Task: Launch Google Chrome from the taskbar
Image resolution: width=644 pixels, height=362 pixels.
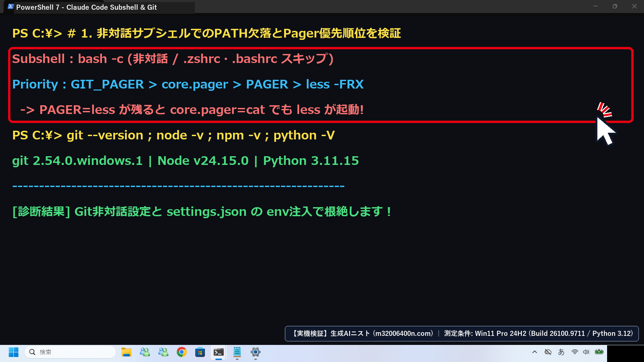Action: (182, 352)
